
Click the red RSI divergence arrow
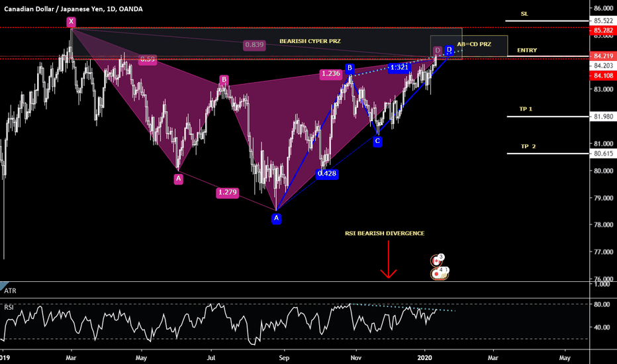pyautogui.click(x=388, y=259)
